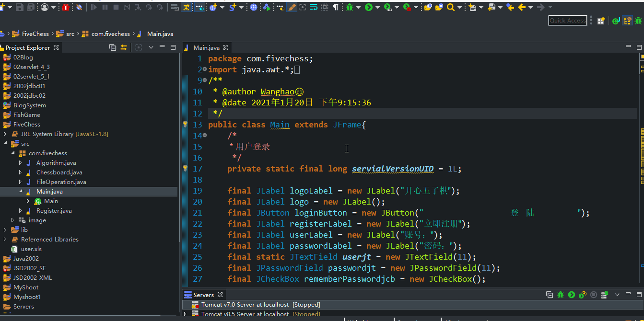
Task: Click the Skip All Breakpoints icon
Action: coord(79,7)
